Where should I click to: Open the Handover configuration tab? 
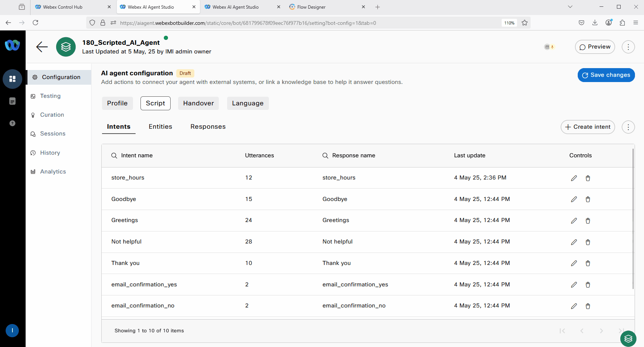coord(198,103)
